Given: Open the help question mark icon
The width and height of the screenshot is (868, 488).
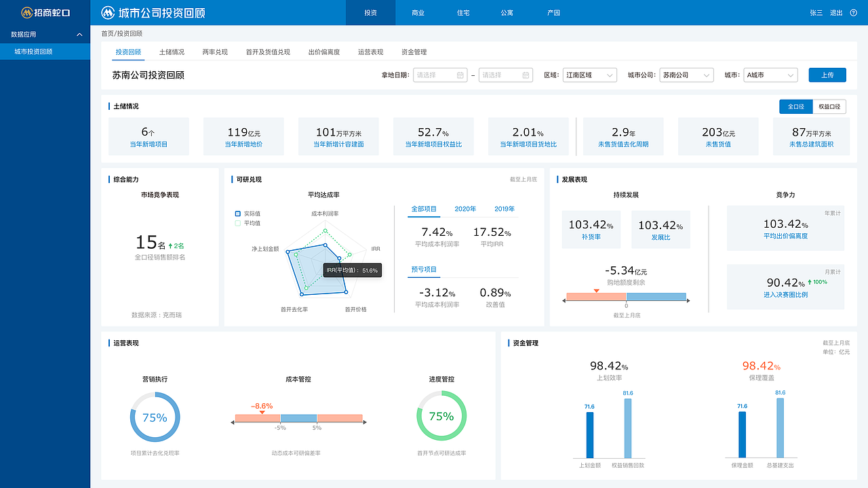Looking at the screenshot, I should (854, 13).
